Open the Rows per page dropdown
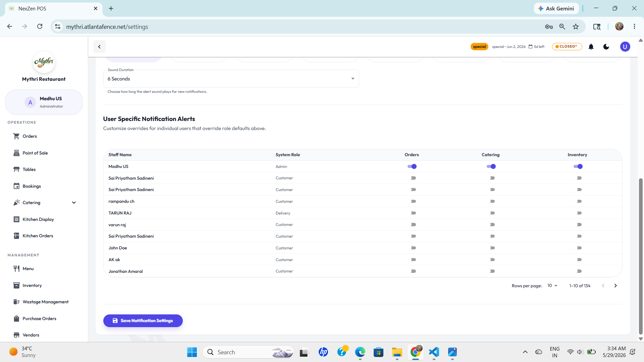 point(552,286)
